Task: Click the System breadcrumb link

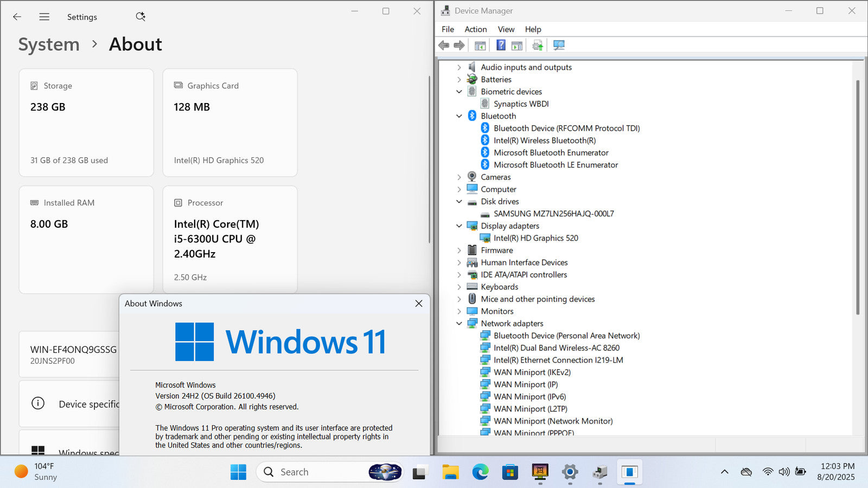Action: pyautogui.click(x=49, y=44)
